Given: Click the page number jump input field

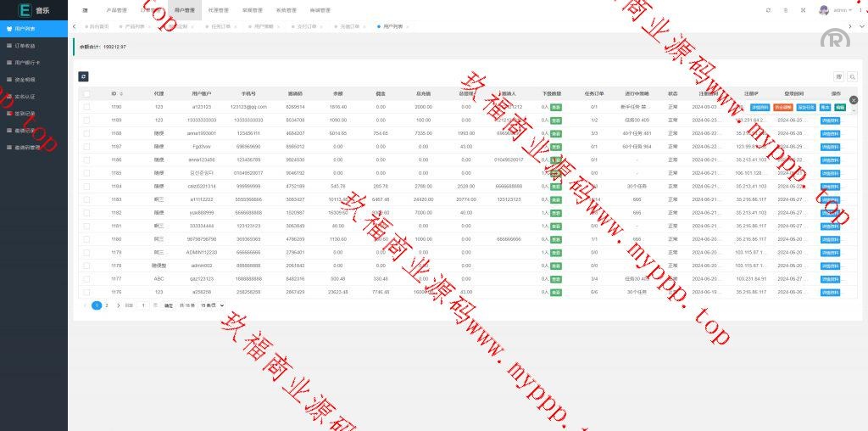Looking at the screenshot, I should 143,305.
